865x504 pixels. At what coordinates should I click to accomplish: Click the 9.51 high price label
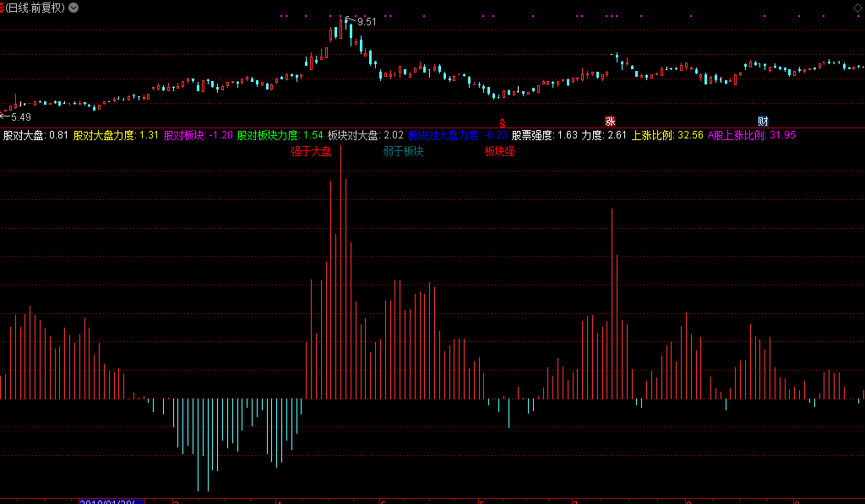pyautogui.click(x=366, y=22)
